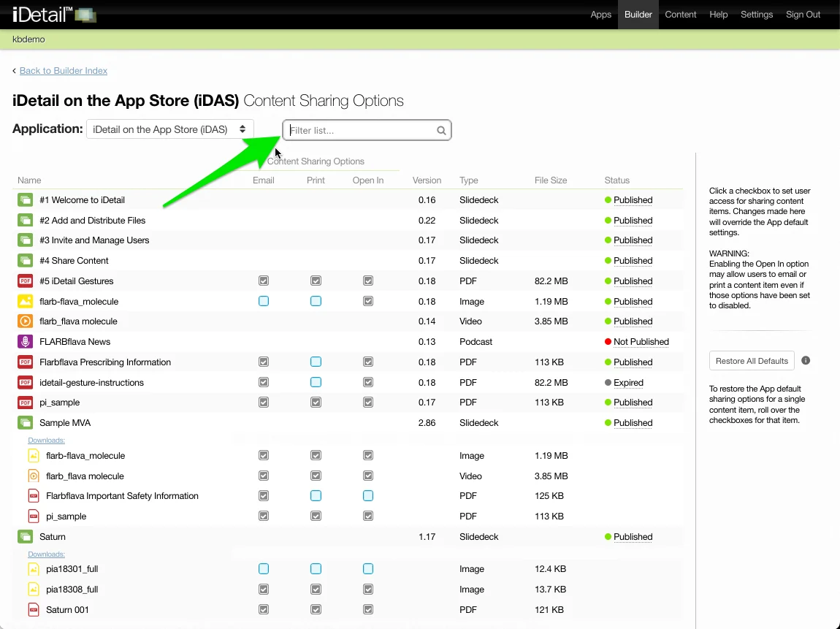Click the podcast microphone icon for FLARBflava News
Viewport: 840px width, 629px height.
click(26, 342)
